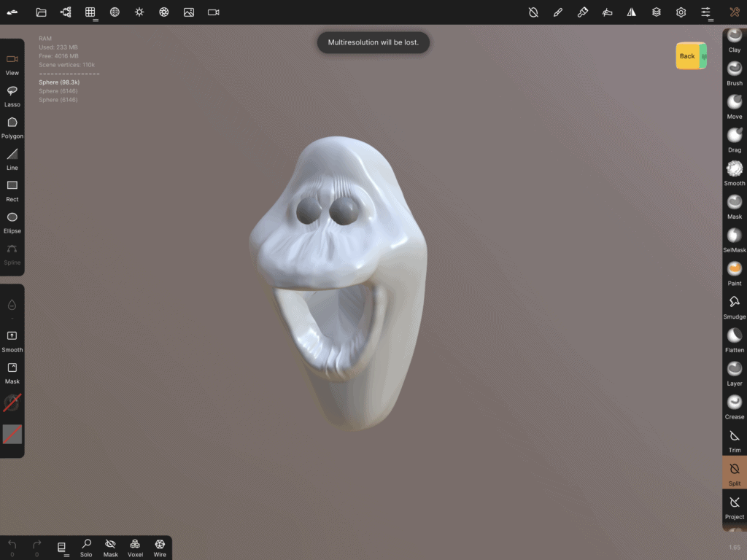Toggle Mask visibility in the bottom bar

111,548
